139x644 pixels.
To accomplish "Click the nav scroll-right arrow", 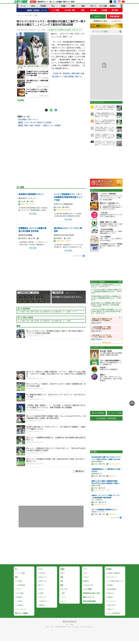I will tap(122, 6).
